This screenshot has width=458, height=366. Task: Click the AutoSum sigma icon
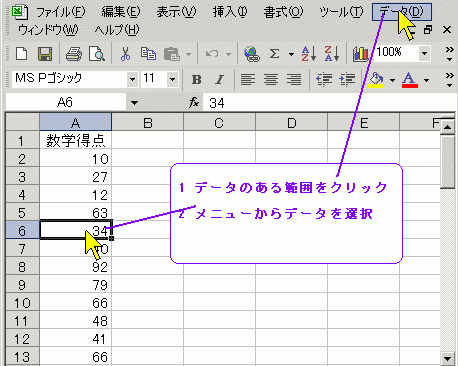pyautogui.click(x=274, y=54)
